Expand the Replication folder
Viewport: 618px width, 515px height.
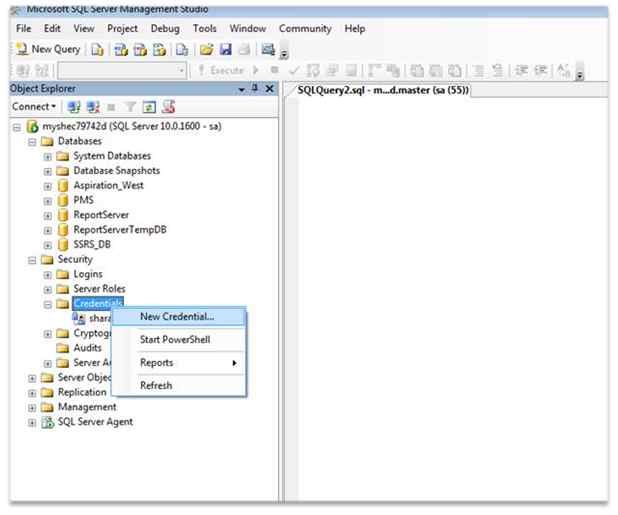(x=32, y=393)
